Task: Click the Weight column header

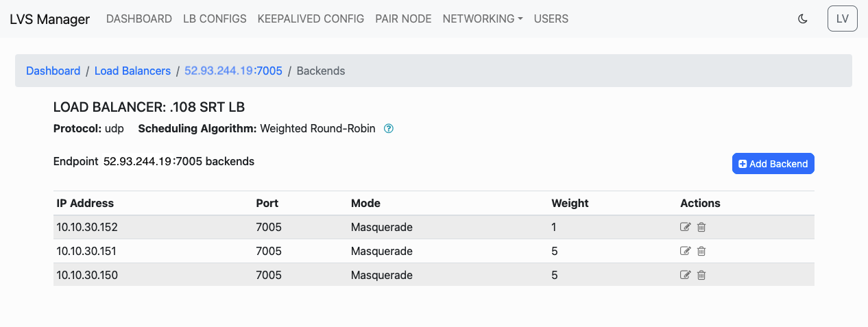Action: click(570, 203)
